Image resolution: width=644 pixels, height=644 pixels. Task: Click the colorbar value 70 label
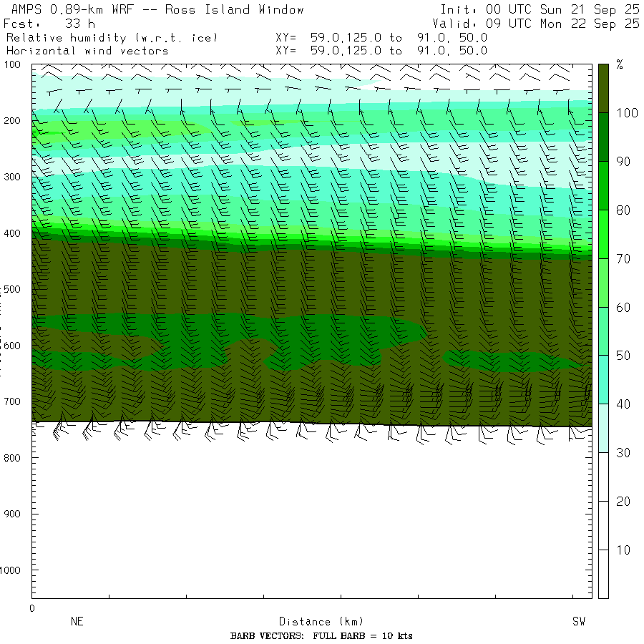pyautogui.click(x=623, y=259)
